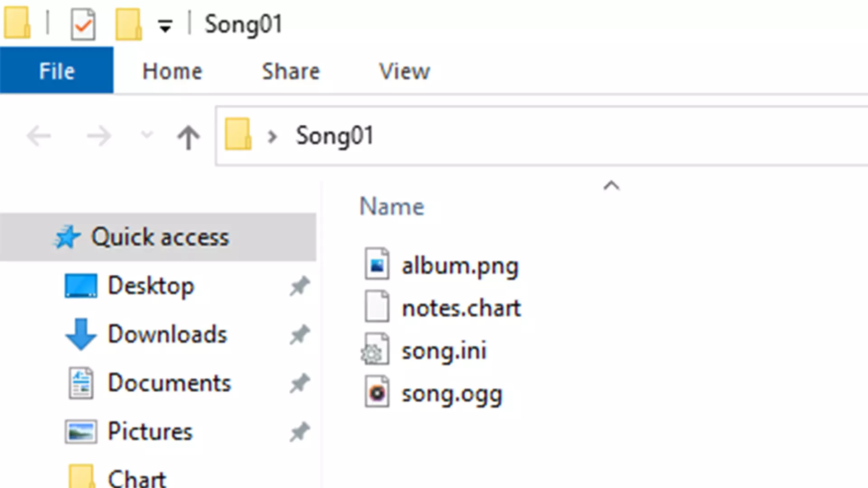Open the album.png image file
The image size is (868, 488).
(459, 266)
